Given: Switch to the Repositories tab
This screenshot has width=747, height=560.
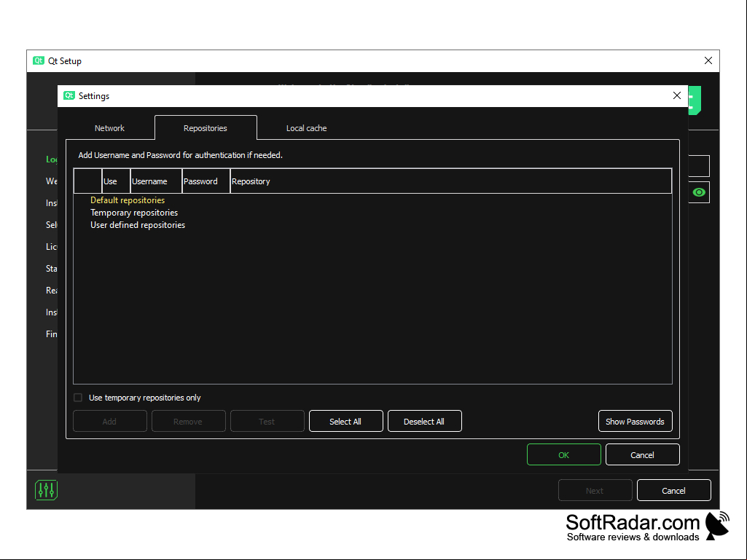Looking at the screenshot, I should point(206,128).
